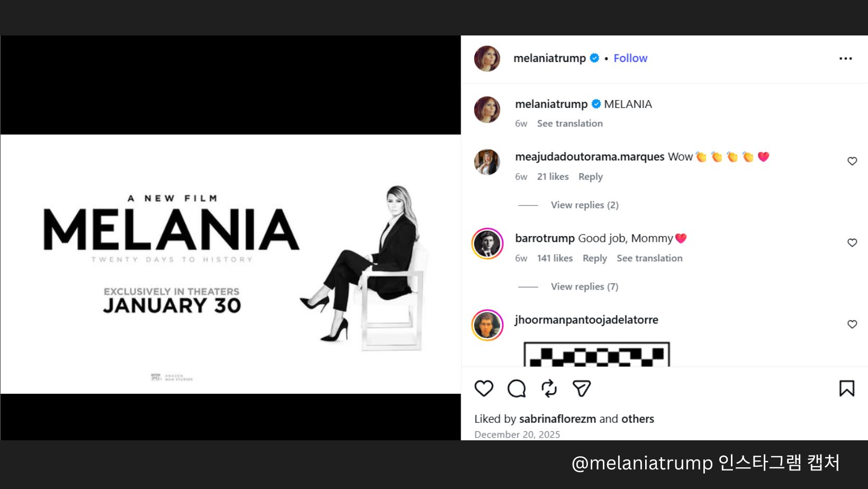The height and width of the screenshot is (489, 868).
Task: Expand View replies (2)
Action: tap(584, 205)
